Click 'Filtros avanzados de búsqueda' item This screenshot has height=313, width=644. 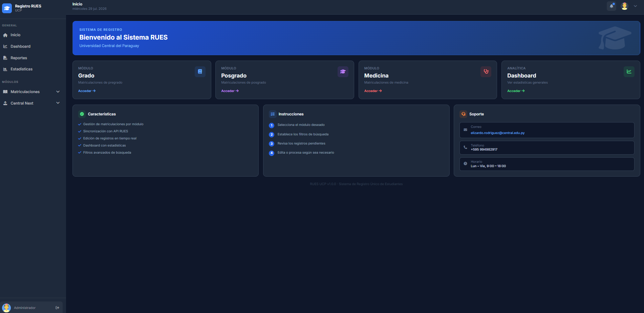(107, 153)
